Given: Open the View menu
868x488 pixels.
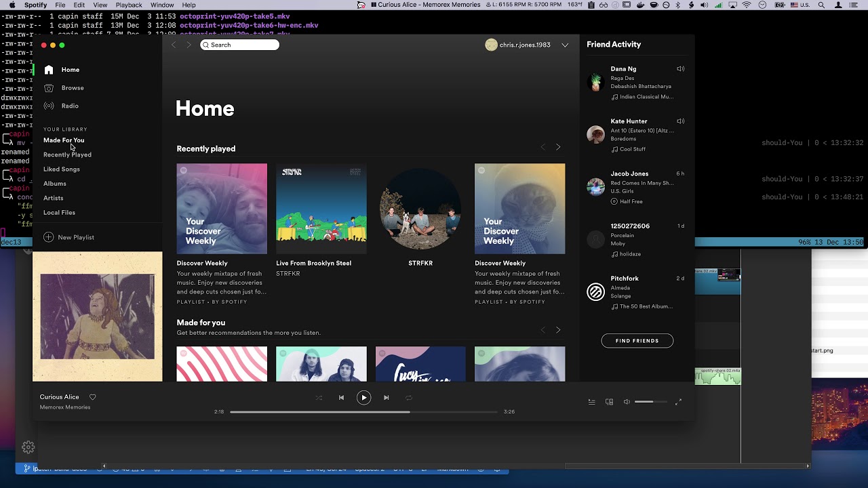Looking at the screenshot, I should tap(100, 5).
